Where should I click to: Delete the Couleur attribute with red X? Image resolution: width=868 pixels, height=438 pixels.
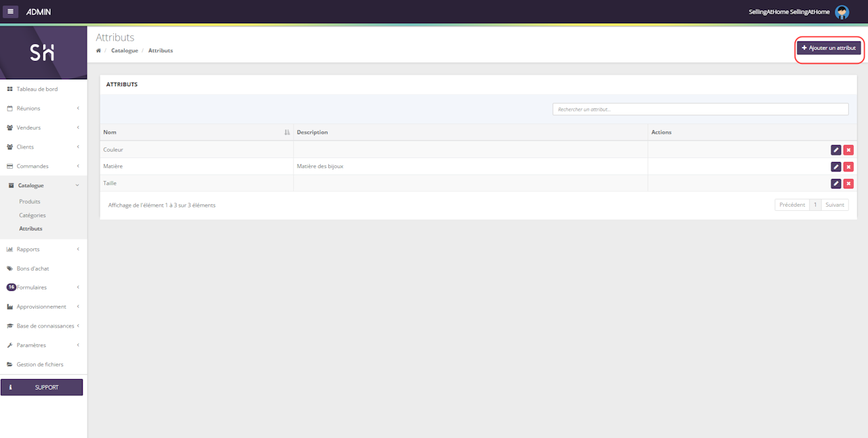pos(848,150)
